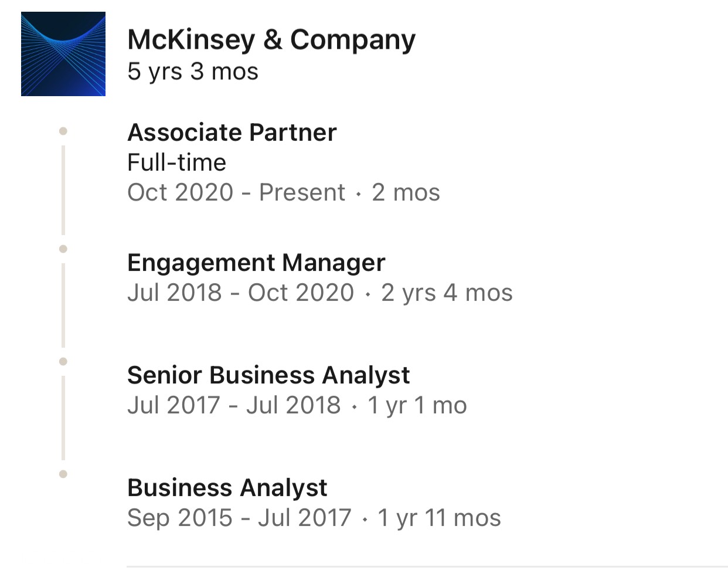Click the timeline dot beside Associate Partner
The image size is (728, 574).
point(63,131)
